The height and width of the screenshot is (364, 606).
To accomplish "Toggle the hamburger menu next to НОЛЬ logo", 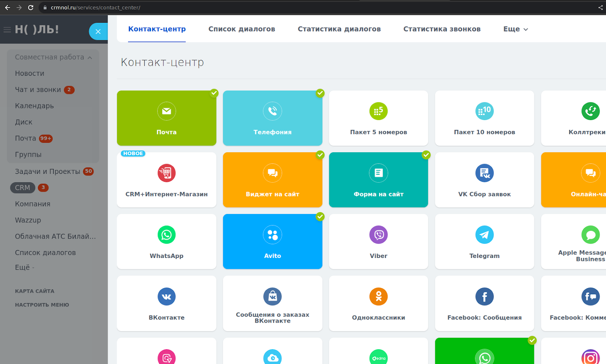I will [x=7, y=30].
